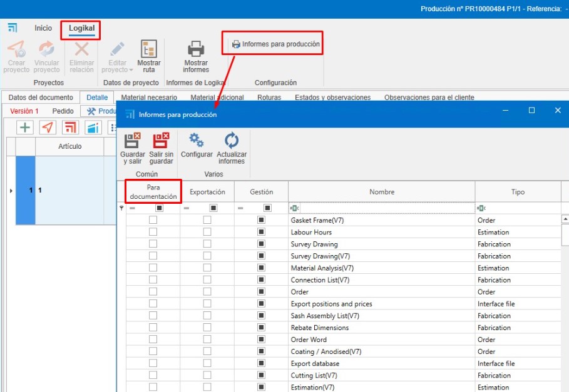Click the red paper plane toolbar icon
This screenshot has height=392, width=569.
coord(48,127)
